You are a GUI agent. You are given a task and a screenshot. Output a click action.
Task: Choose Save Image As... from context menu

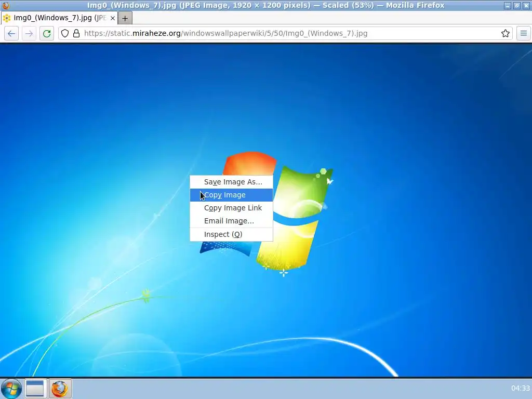[231, 182]
